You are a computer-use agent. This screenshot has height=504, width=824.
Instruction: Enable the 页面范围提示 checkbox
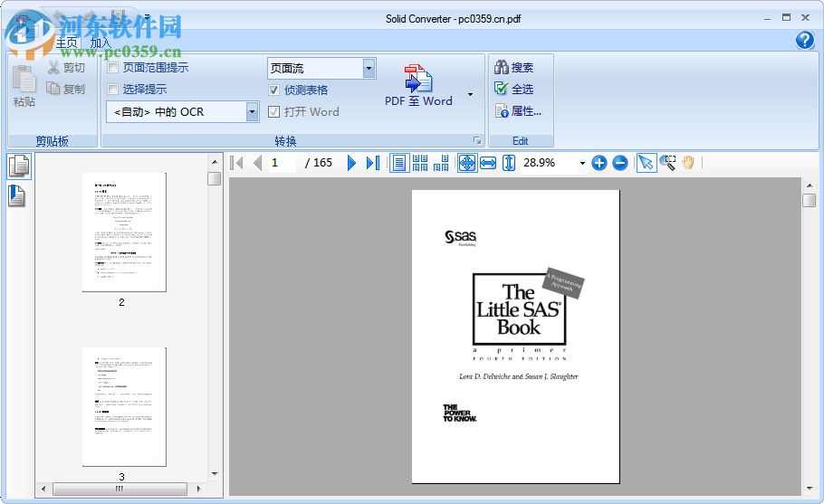pyautogui.click(x=112, y=67)
